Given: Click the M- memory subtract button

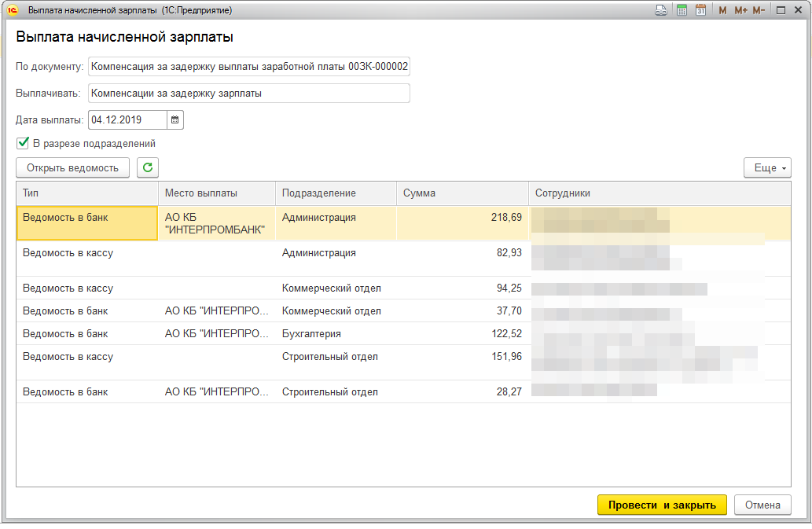Looking at the screenshot, I should [x=759, y=10].
